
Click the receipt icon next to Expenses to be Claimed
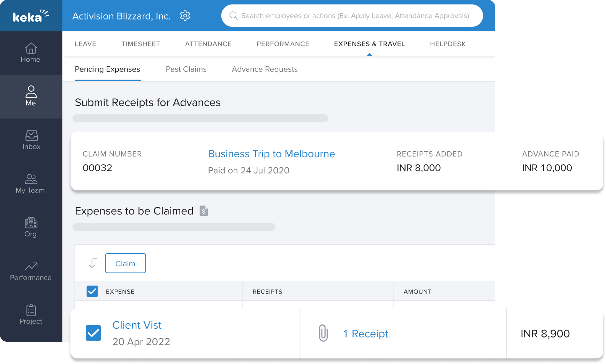[204, 211]
